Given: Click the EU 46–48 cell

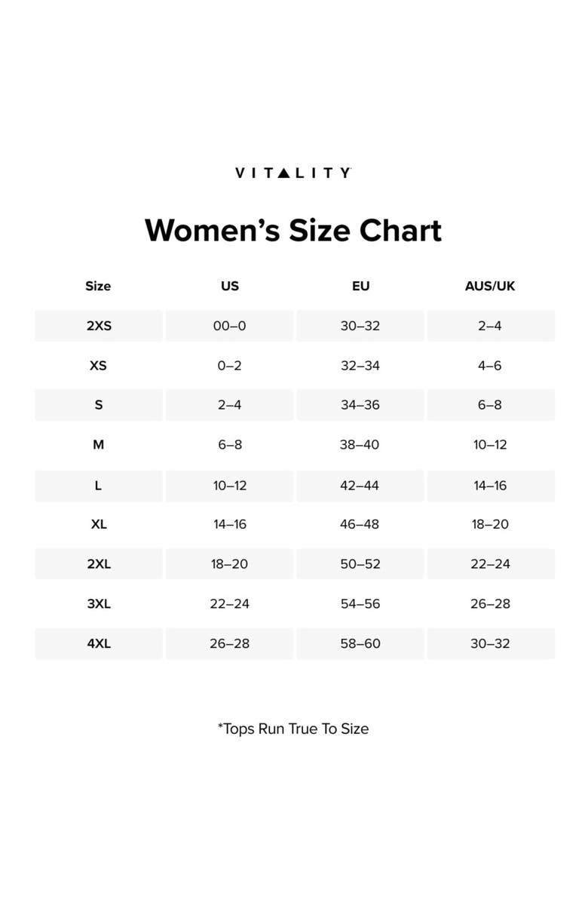Looking at the screenshot, I should pyautogui.click(x=360, y=524).
